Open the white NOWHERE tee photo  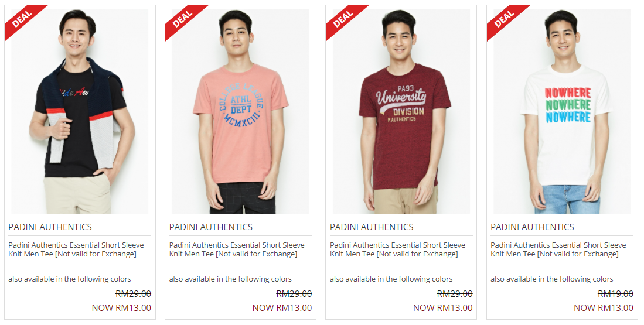pyautogui.click(x=562, y=111)
